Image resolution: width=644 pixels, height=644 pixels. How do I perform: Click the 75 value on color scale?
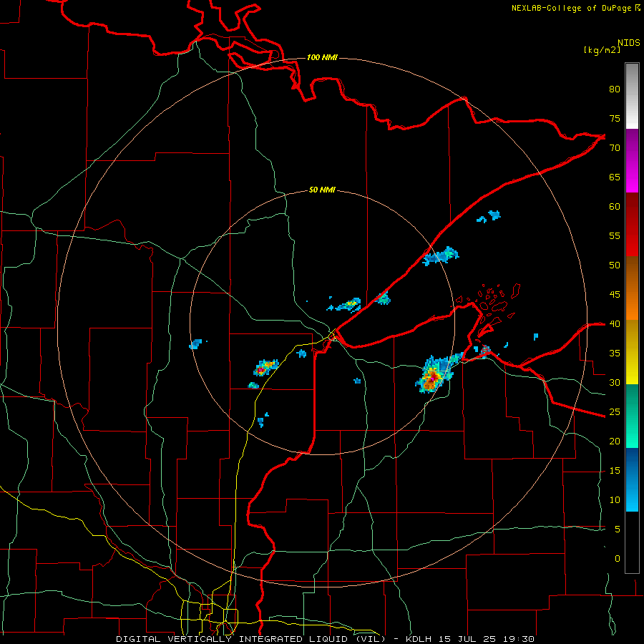615,118
